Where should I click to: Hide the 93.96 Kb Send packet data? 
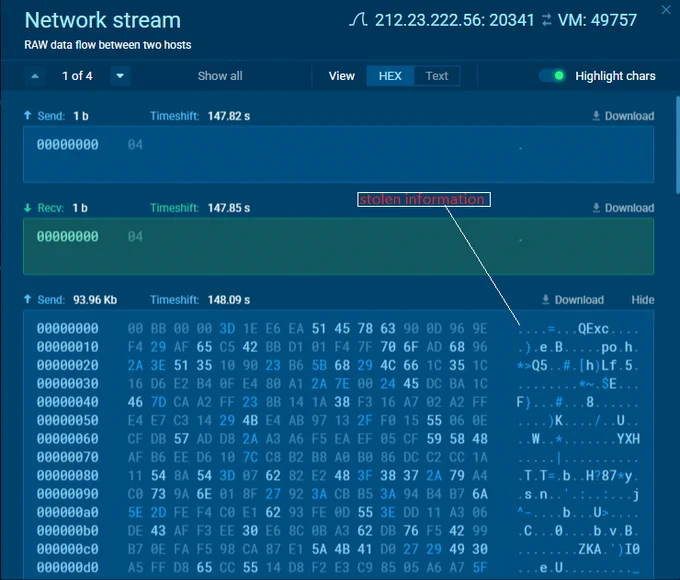(643, 300)
